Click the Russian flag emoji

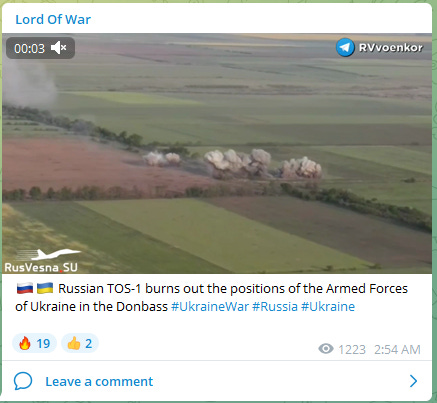(x=25, y=288)
